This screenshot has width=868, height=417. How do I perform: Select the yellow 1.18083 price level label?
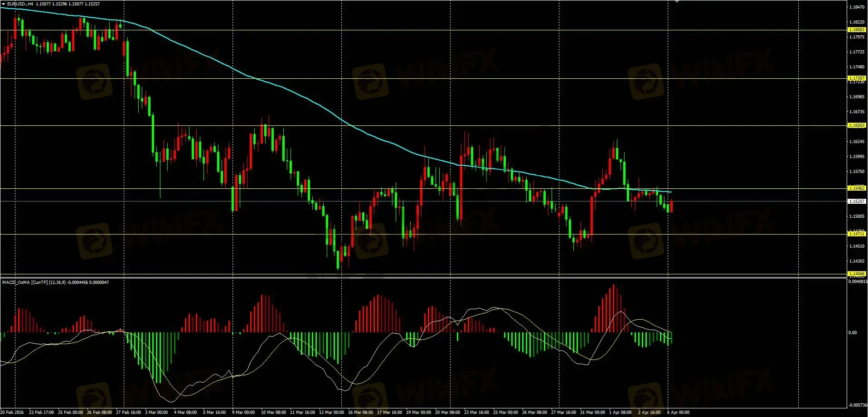coord(857,30)
